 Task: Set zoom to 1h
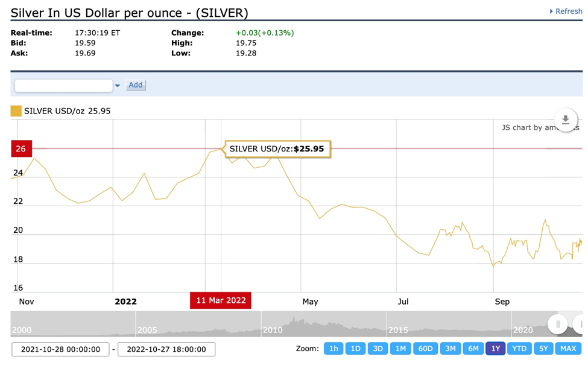click(334, 349)
